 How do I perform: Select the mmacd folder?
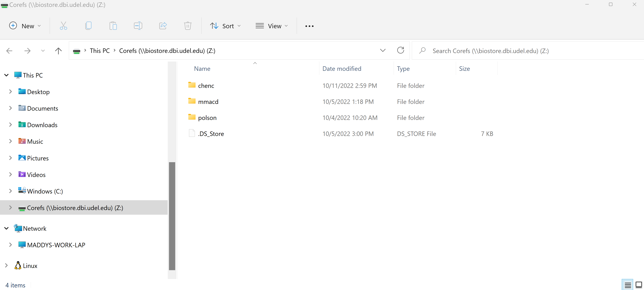pyautogui.click(x=208, y=101)
